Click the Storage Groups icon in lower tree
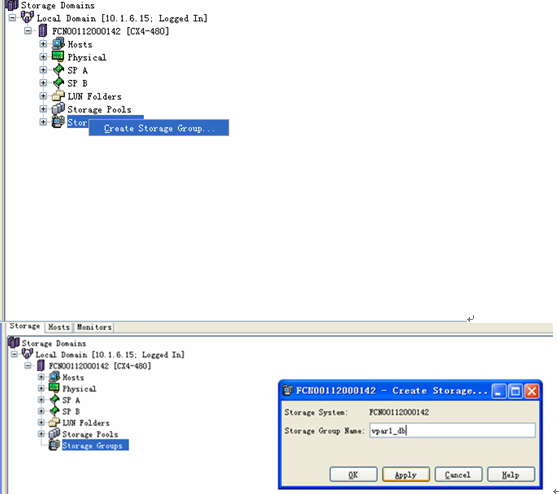The width and height of the screenshot is (559, 494). (x=54, y=445)
